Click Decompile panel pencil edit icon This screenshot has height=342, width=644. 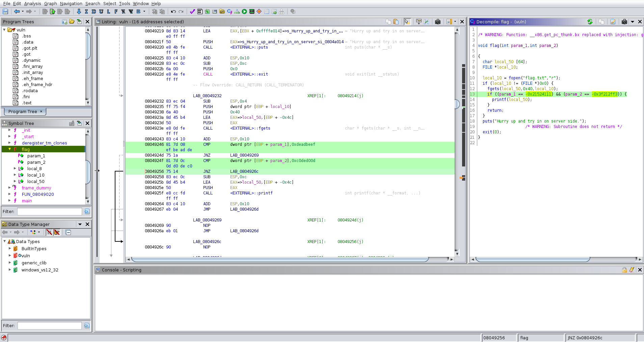pos(613,22)
